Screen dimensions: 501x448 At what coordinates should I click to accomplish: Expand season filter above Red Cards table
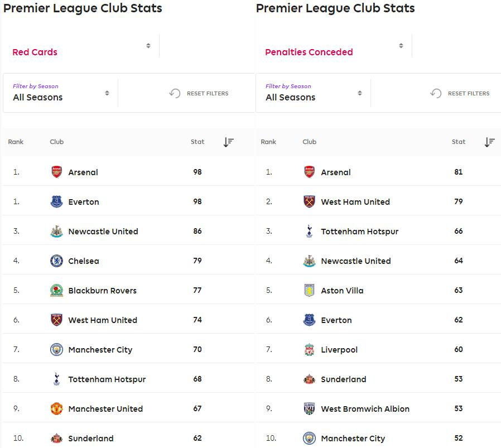coord(61,93)
